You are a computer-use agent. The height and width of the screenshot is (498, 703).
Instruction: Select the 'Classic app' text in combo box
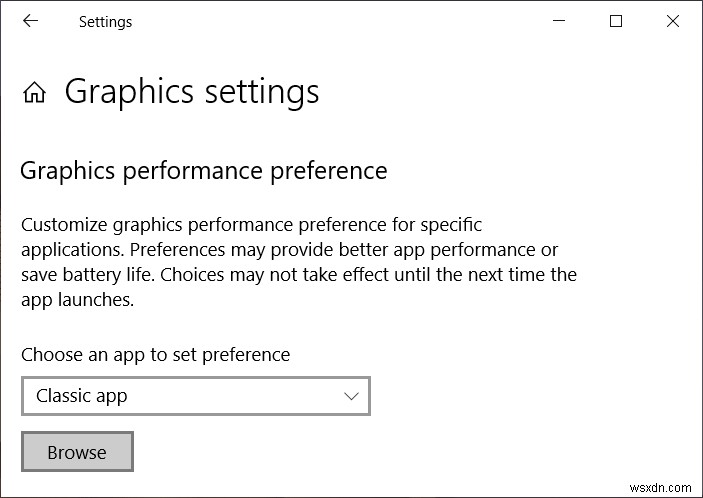pyautogui.click(x=82, y=396)
